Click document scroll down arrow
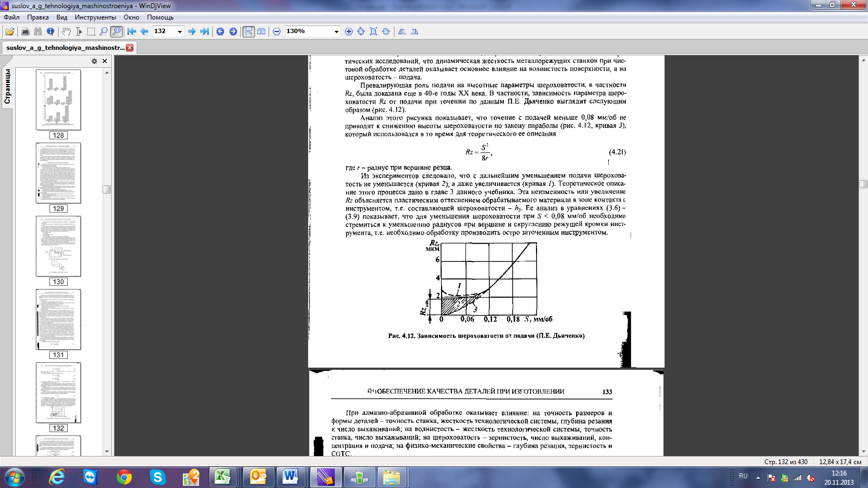The image size is (868, 488). coord(863,451)
